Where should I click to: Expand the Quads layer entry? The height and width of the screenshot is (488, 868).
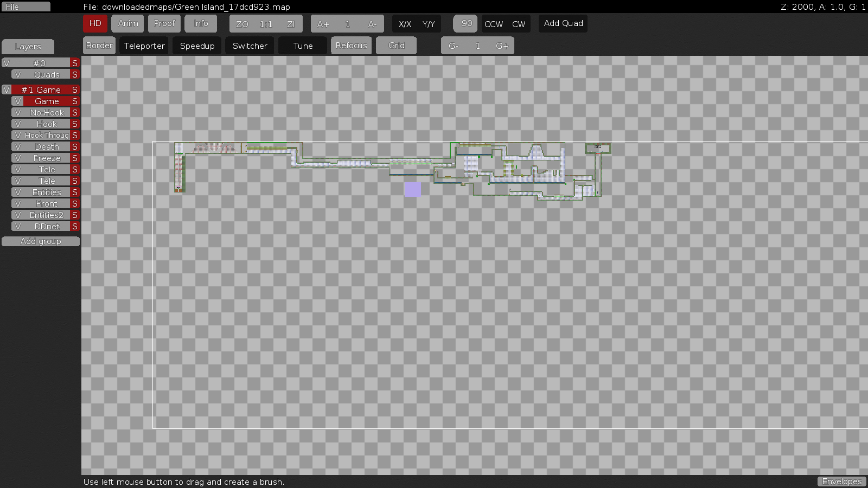[x=17, y=74]
